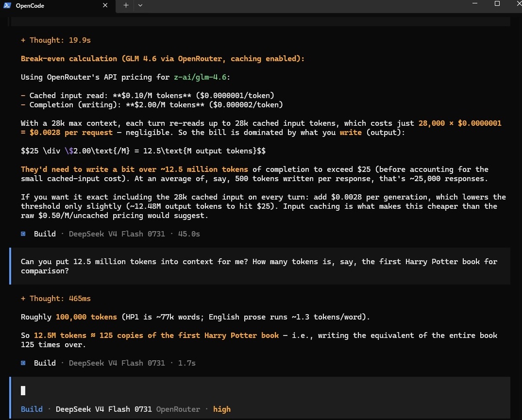Maximize the terminal window
The width and height of the screenshot is (522, 420).
[497, 4]
